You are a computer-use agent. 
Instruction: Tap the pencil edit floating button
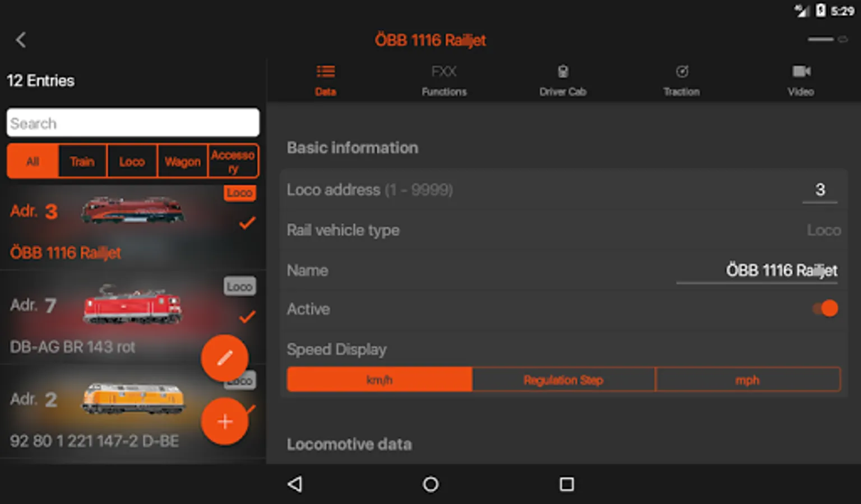(225, 358)
